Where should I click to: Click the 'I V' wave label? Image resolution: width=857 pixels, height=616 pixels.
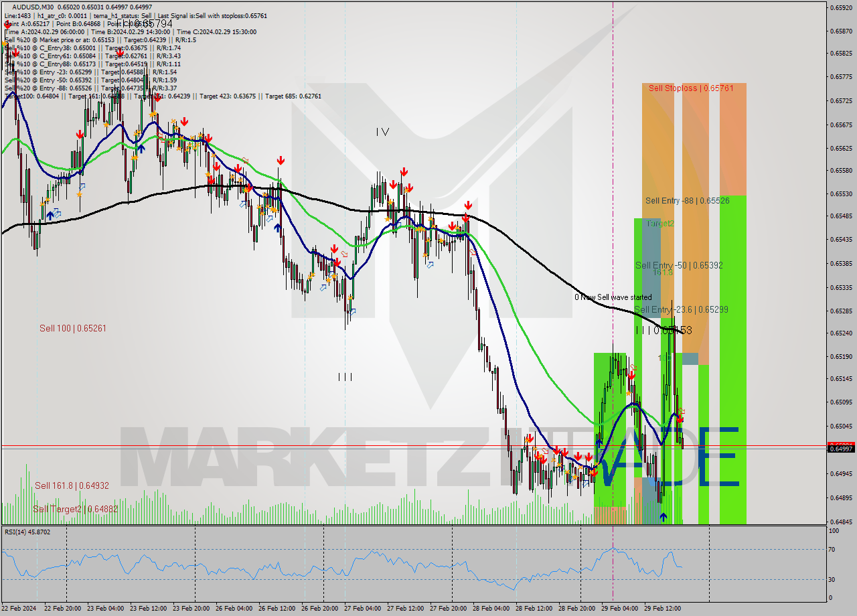pyautogui.click(x=382, y=133)
